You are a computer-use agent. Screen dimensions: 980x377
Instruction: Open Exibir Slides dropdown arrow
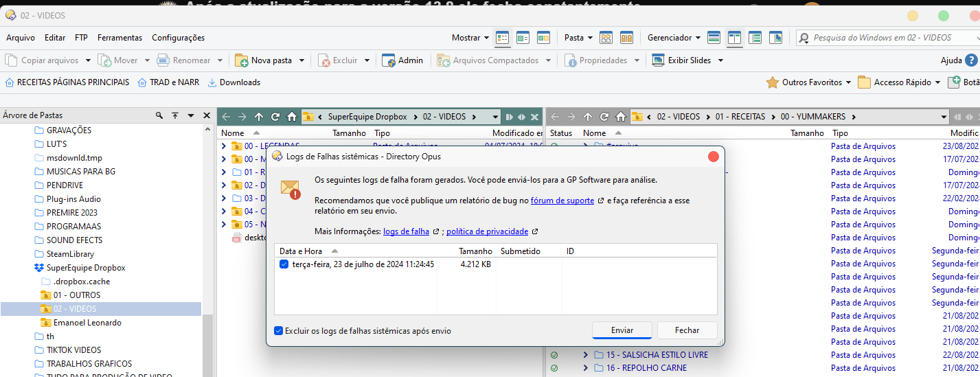720,60
